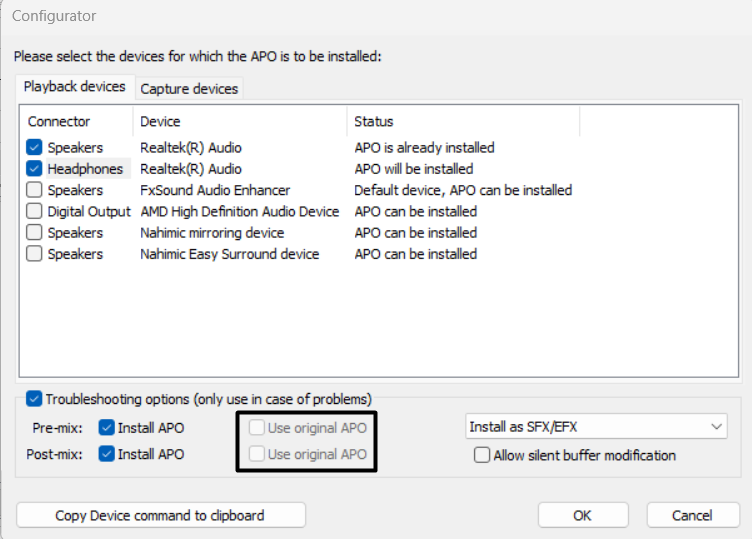Toggle Post-mix Install APO checkbox

107,454
